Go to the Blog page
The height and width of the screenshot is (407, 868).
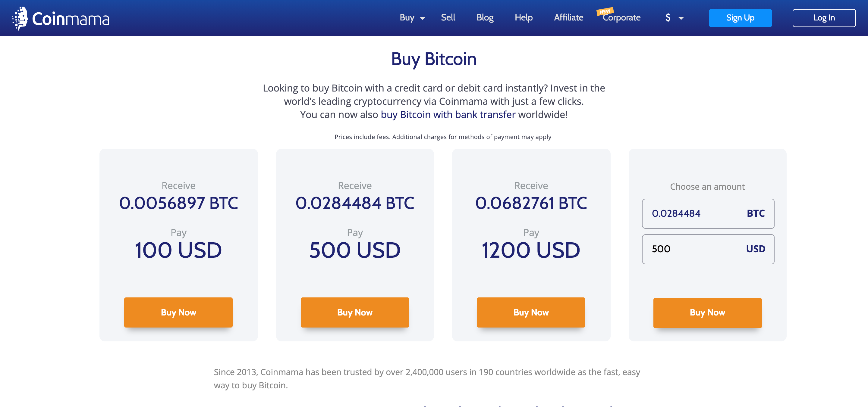pos(485,17)
